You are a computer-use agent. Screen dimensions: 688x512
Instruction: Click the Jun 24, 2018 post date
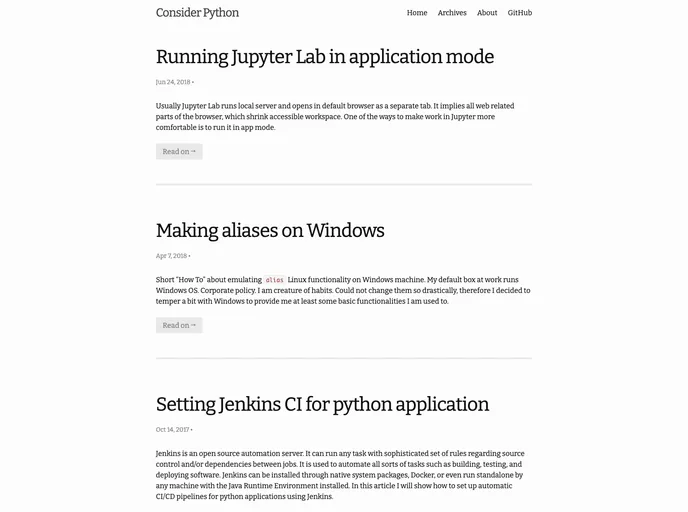pos(173,82)
